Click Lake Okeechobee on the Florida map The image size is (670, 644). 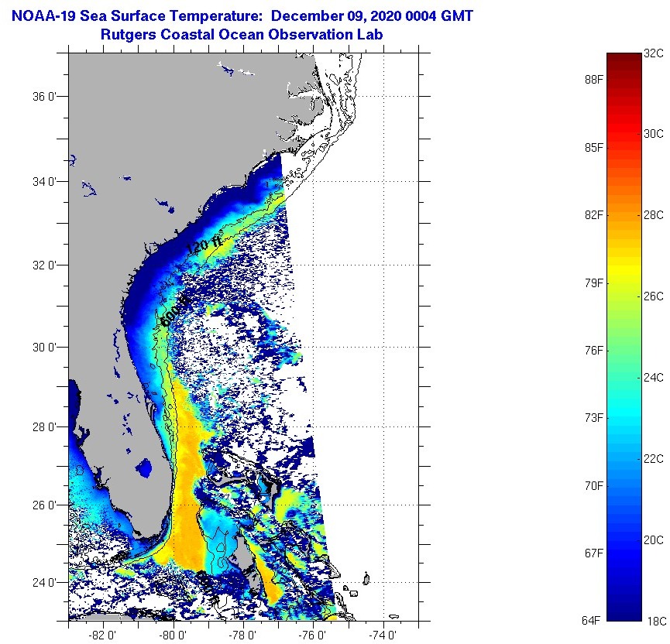click(144, 468)
